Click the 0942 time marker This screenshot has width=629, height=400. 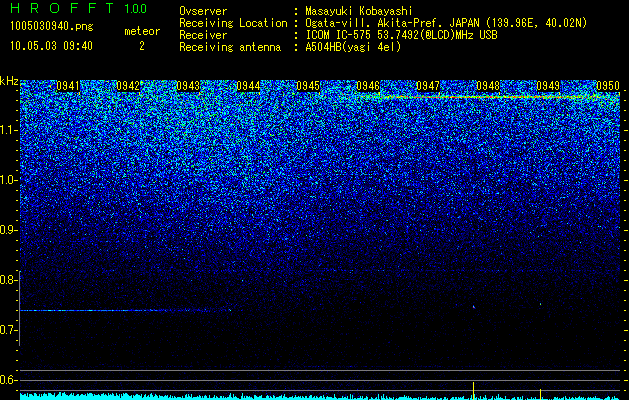128,86
